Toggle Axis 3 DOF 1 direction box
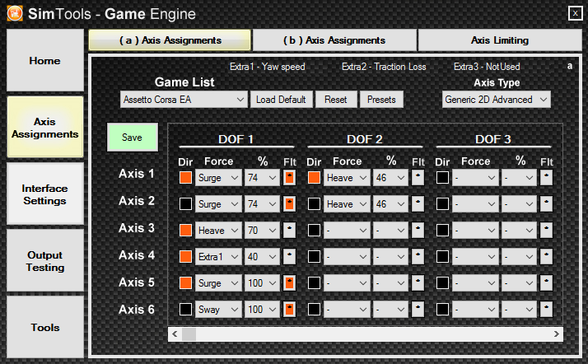The image size is (588, 364). click(185, 230)
